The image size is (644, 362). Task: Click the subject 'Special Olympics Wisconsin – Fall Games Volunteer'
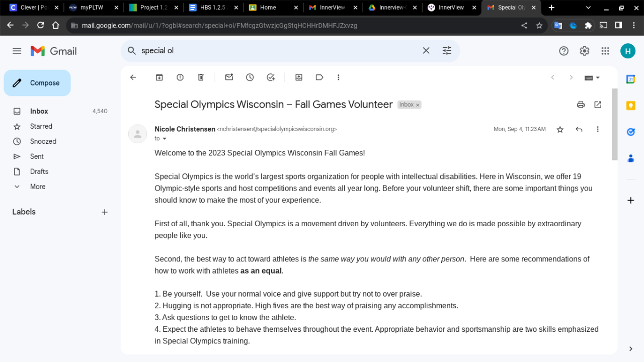click(273, 105)
